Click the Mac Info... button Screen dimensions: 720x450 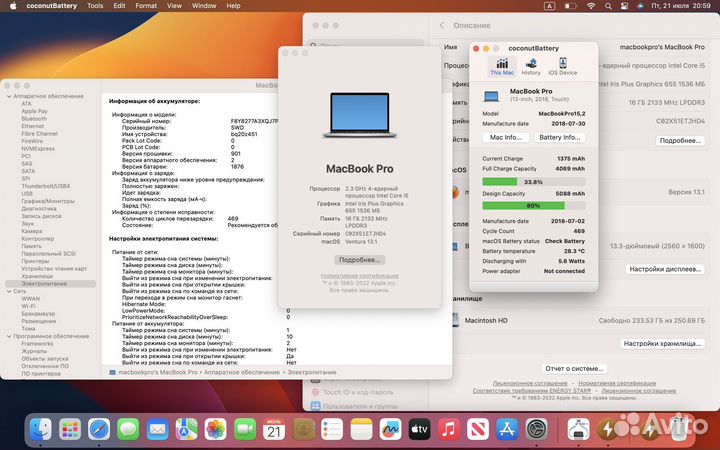pos(506,137)
